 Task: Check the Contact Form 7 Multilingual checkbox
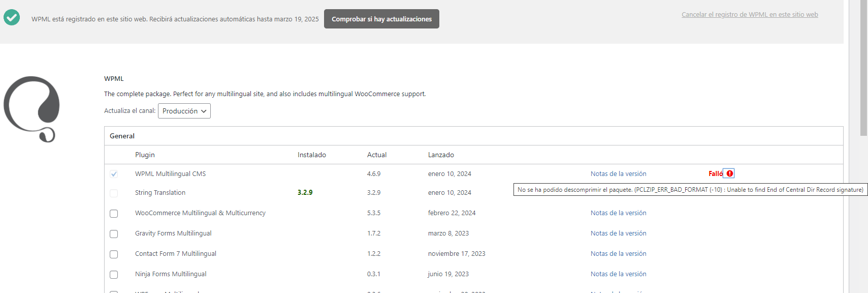[x=114, y=254]
